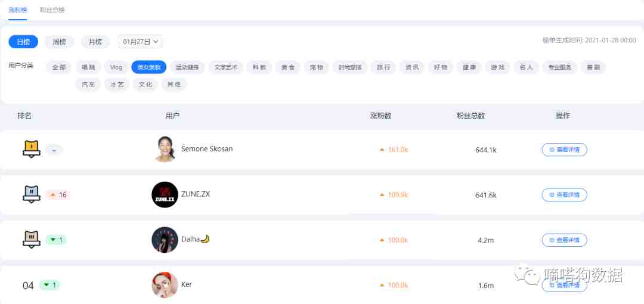Select the 日榜 daily ranking option
This screenshot has height=304, width=644.
coord(23,42)
